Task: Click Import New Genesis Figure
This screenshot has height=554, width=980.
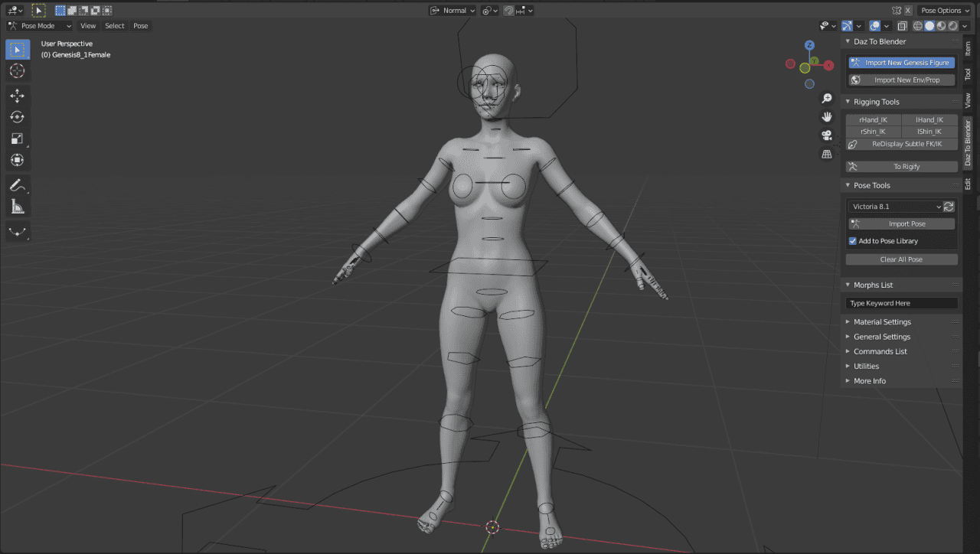Action: pos(901,63)
